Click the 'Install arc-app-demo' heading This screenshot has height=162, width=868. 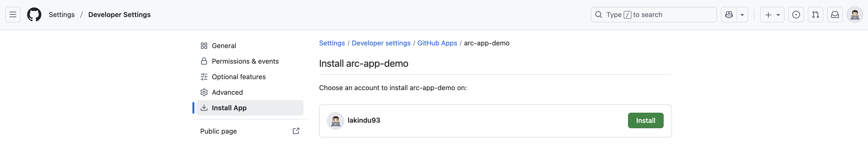pos(364,63)
